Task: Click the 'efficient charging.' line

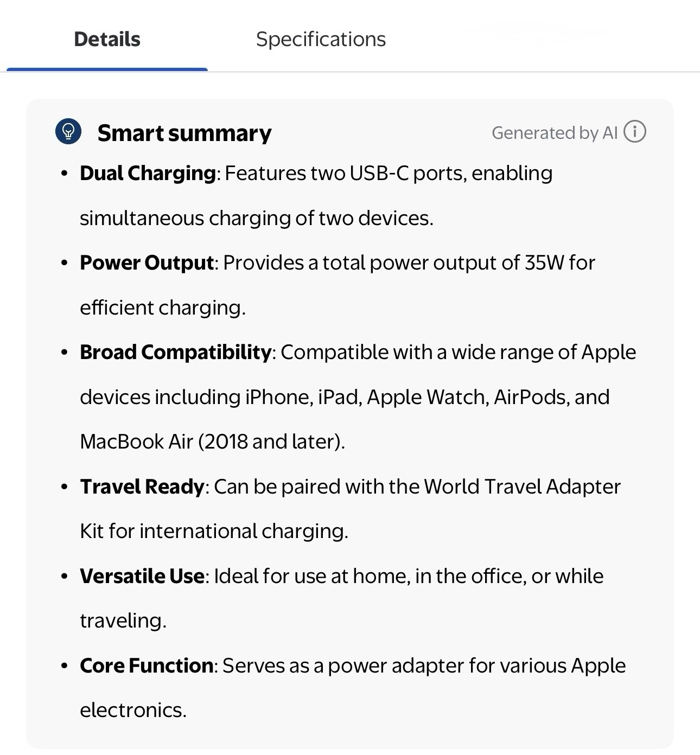Action: point(163,308)
